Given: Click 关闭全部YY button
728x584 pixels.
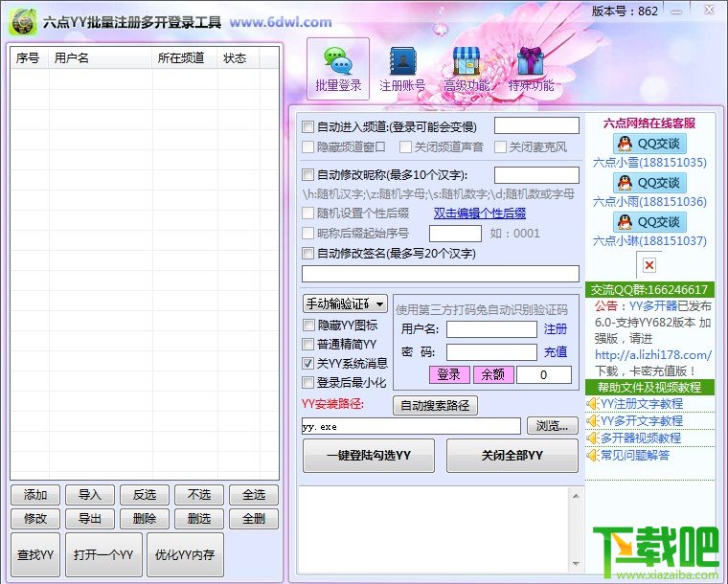Looking at the screenshot, I should pyautogui.click(x=512, y=456).
